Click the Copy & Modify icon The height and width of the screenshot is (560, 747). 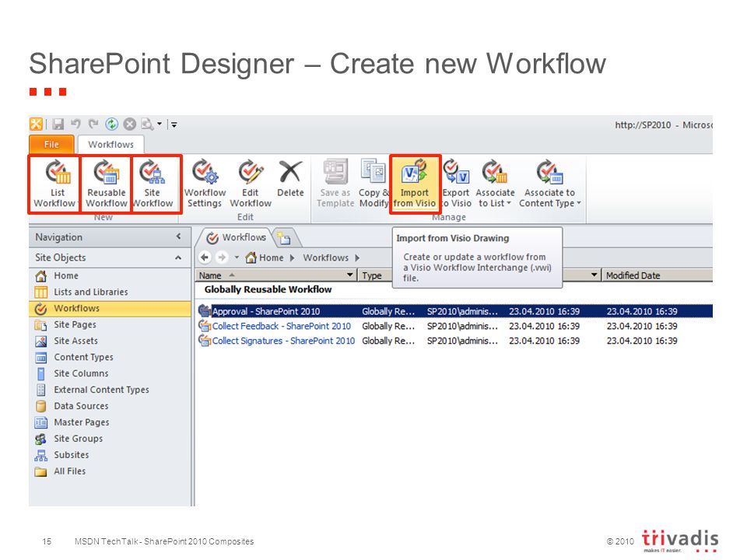[373, 171]
